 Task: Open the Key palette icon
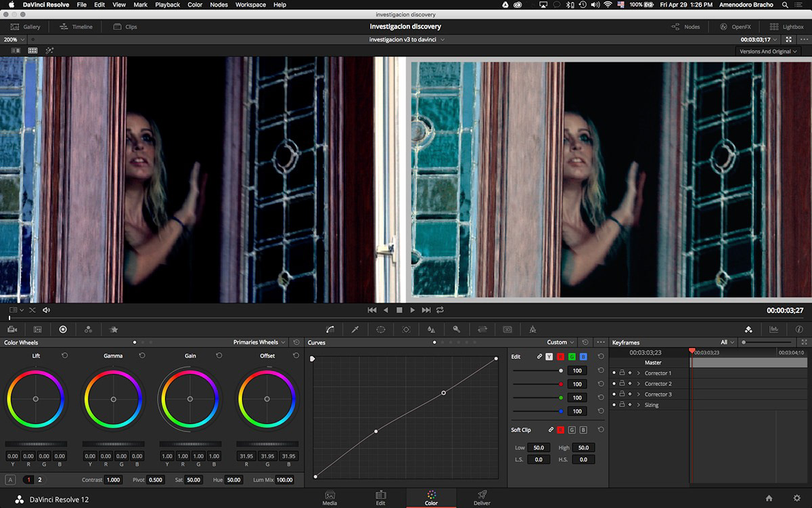click(x=457, y=329)
